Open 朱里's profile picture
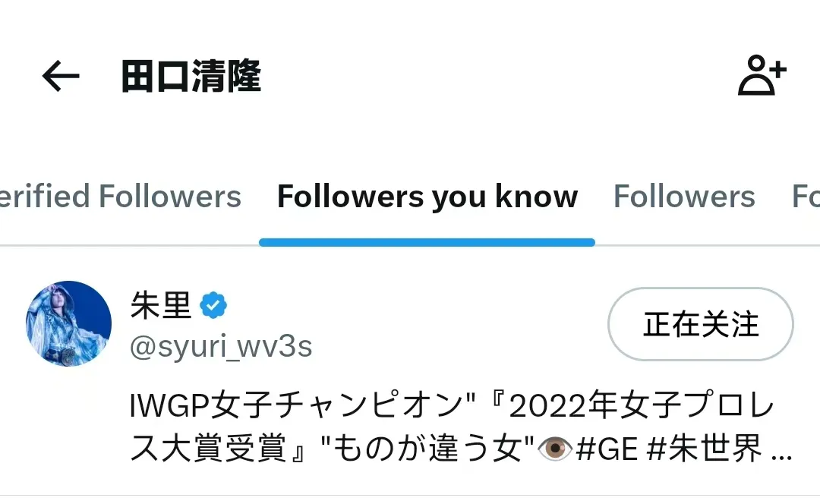 click(x=68, y=323)
